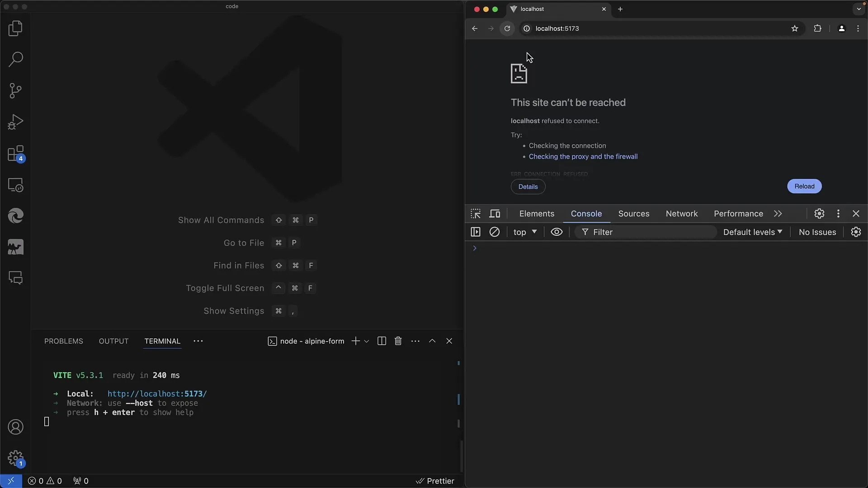Close the DevTools panel
The width and height of the screenshot is (868, 488).
click(x=856, y=214)
